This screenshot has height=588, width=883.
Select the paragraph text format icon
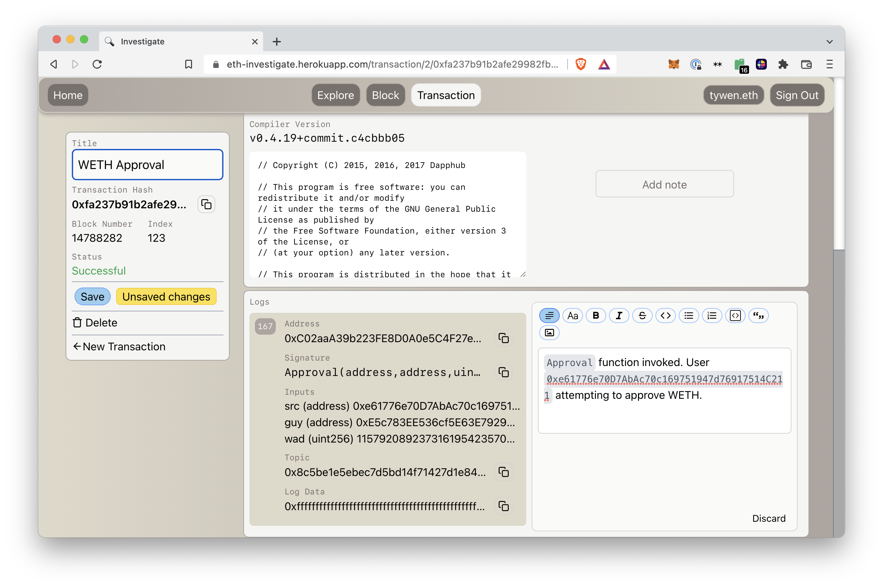point(549,316)
